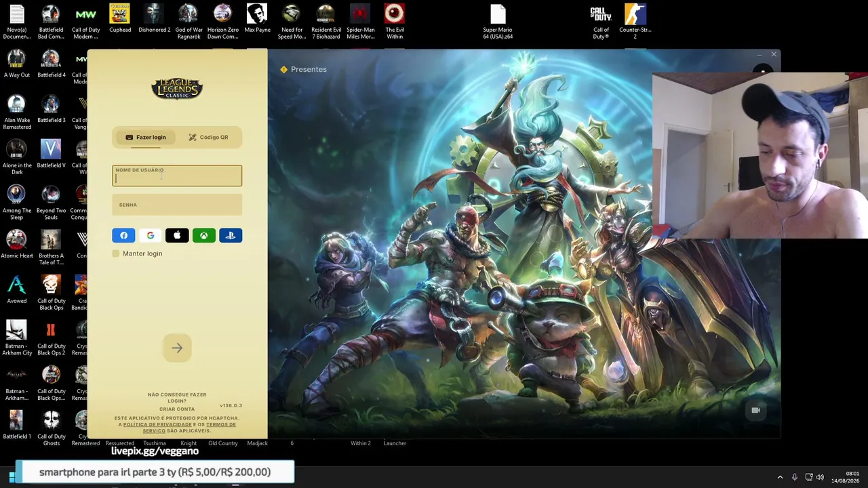
Task: Open the Não consegue fazer login link
Action: [177, 398]
